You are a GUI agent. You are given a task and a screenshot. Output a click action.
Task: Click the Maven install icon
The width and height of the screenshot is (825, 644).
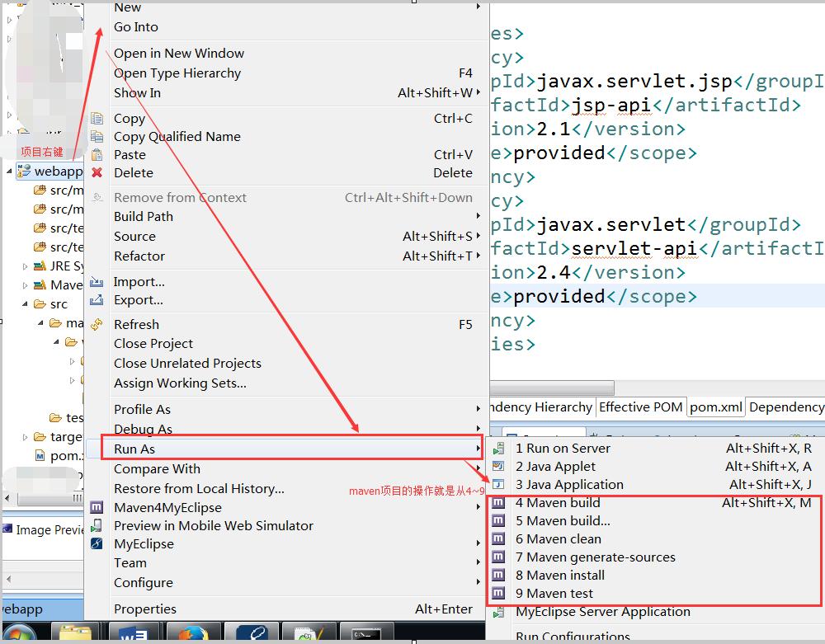(x=498, y=576)
